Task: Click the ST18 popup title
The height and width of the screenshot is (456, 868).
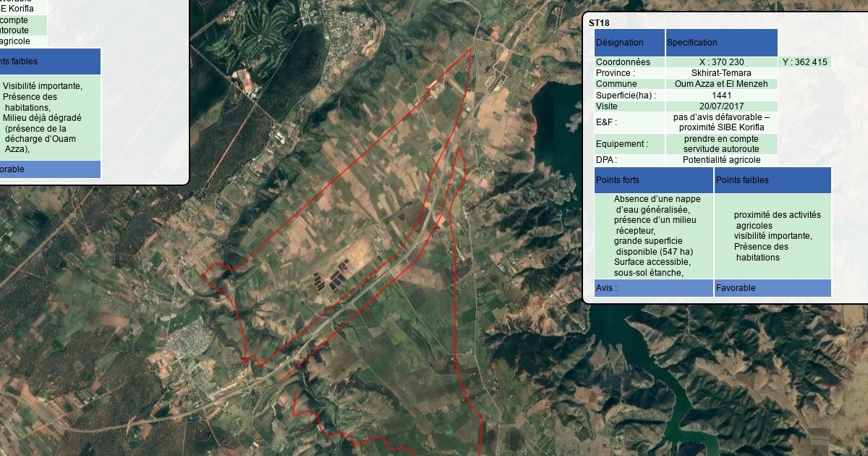Action: (599, 22)
